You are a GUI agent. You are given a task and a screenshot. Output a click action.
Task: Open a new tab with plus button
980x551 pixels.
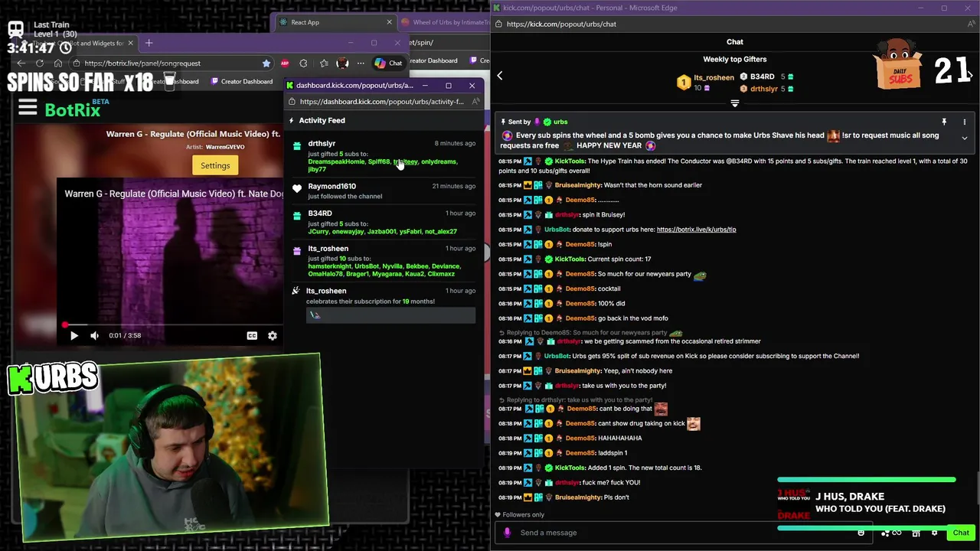click(x=149, y=43)
